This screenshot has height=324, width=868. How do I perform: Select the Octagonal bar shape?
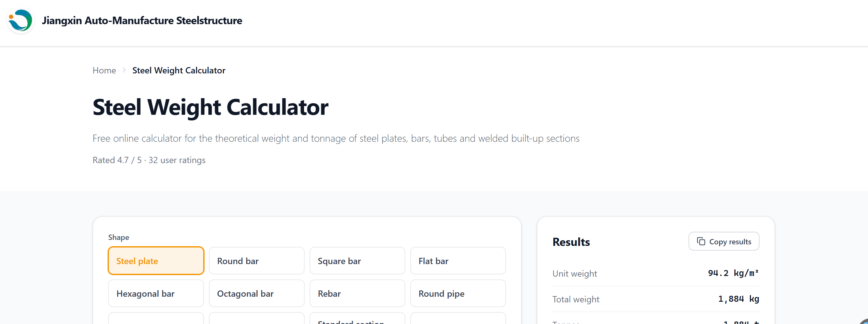[256, 293]
